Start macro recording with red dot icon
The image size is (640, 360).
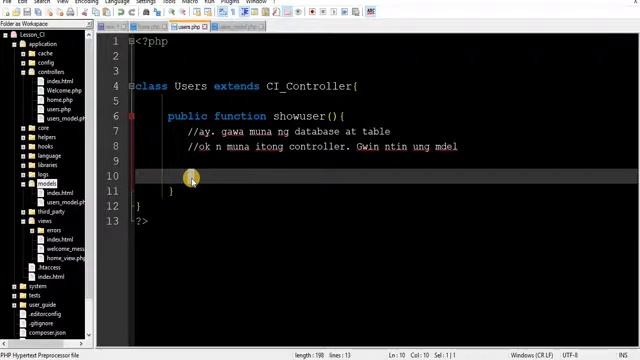click(312, 12)
